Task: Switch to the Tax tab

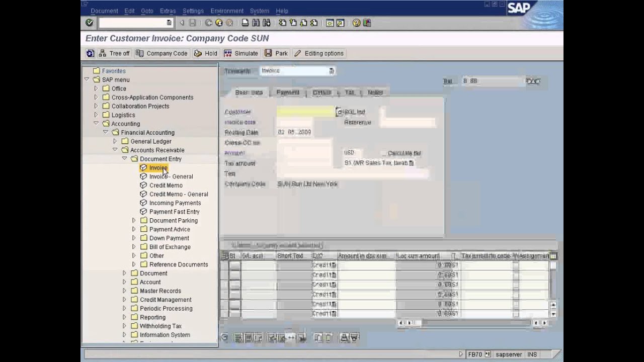Action: [349, 93]
